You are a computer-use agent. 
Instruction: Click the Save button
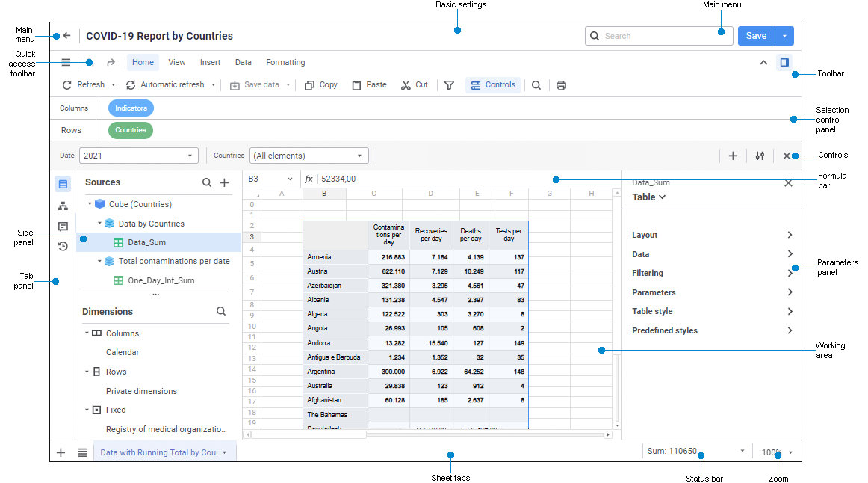756,36
